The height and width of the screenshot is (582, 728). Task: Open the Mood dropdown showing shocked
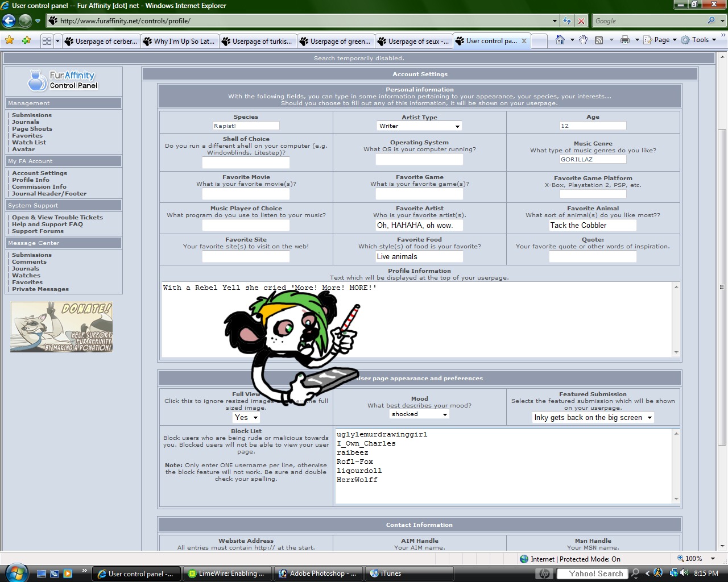click(419, 414)
